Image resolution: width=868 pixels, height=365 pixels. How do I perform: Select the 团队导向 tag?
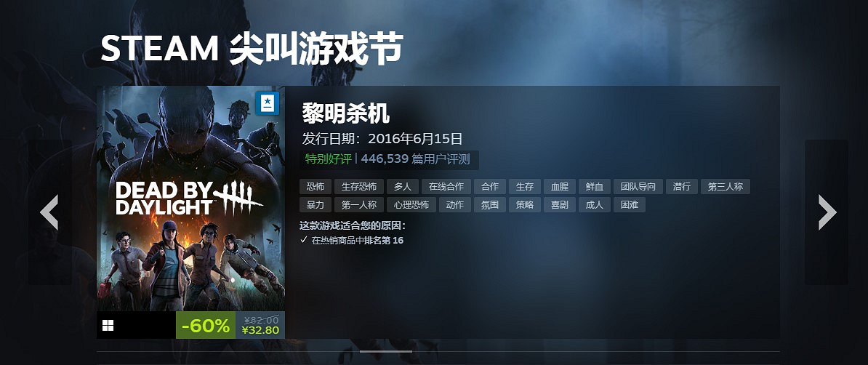[x=638, y=187]
